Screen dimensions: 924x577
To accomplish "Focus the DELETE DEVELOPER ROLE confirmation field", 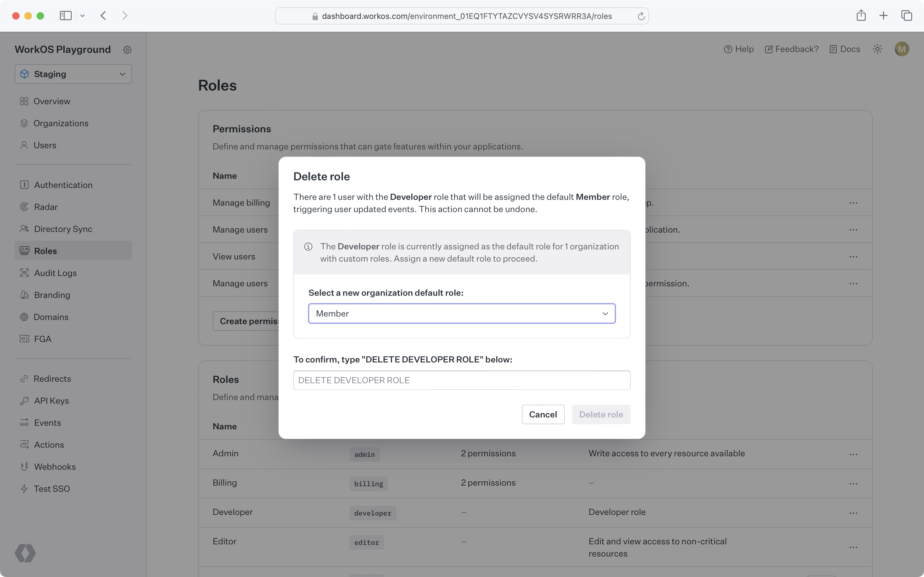I will pyautogui.click(x=462, y=380).
